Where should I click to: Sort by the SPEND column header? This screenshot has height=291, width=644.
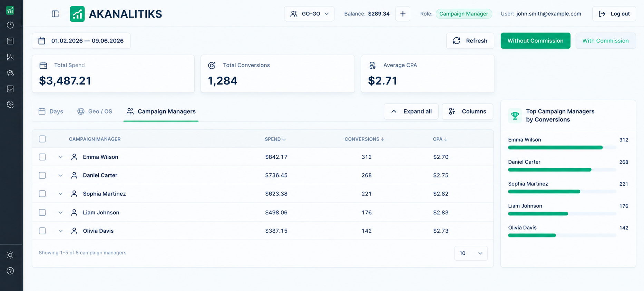(x=275, y=139)
